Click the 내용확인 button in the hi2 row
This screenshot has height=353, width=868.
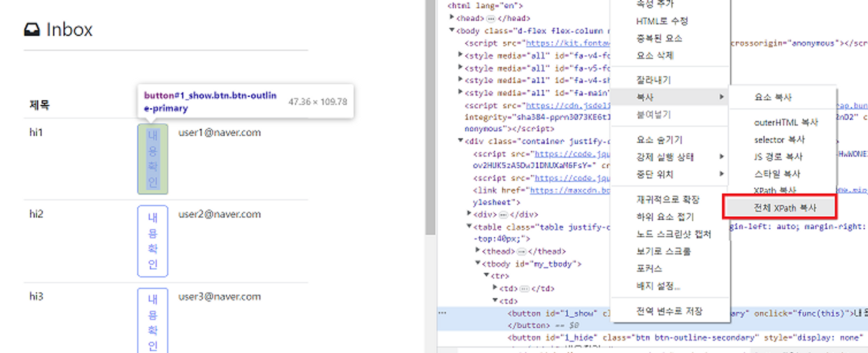[153, 241]
